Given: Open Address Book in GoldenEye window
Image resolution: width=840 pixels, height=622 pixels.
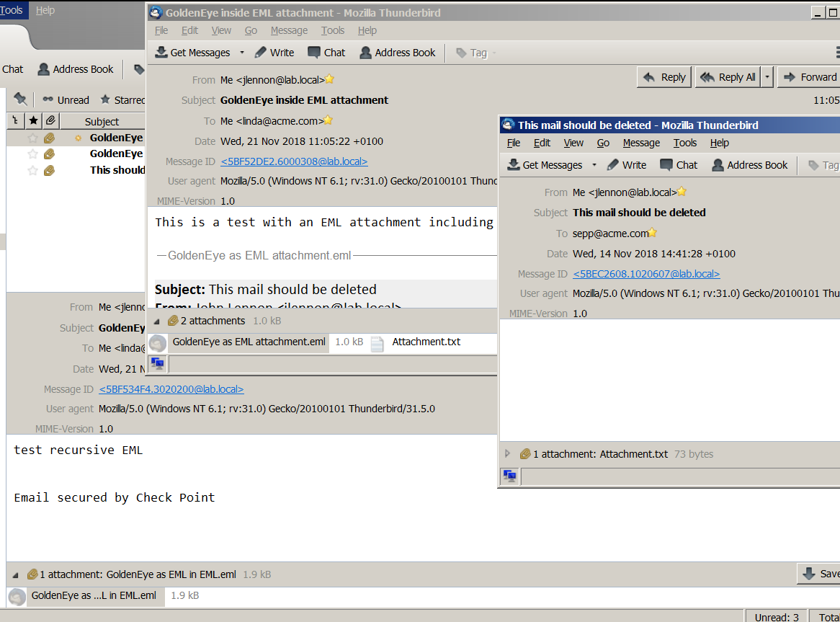Looking at the screenshot, I should pos(398,53).
